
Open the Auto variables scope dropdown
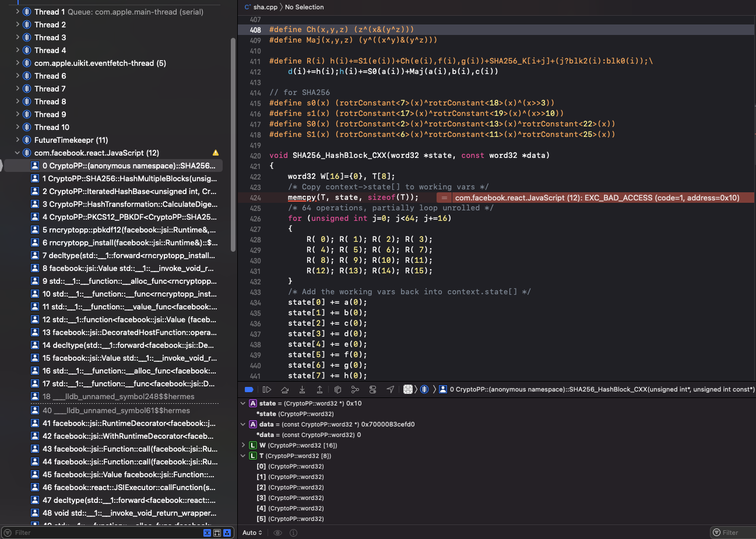[252, 532]
